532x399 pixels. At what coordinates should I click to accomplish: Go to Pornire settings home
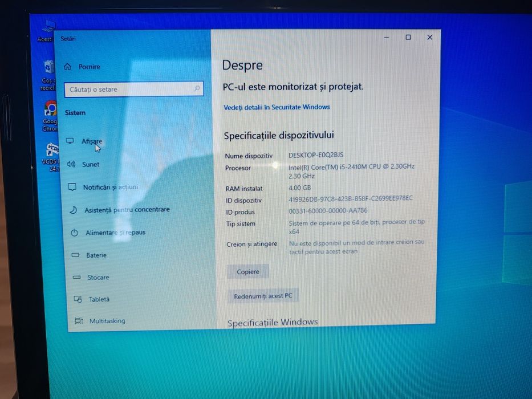89,67
